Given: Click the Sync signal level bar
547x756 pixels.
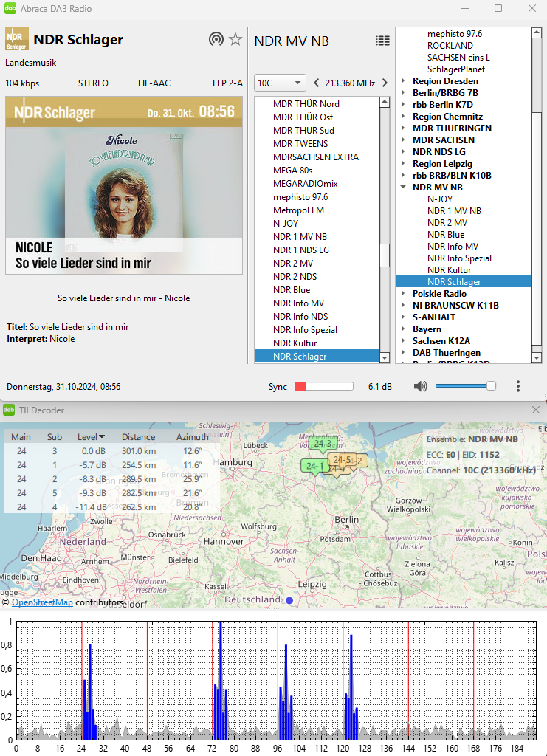Looking at the screenshot, I should click(324, 386).
